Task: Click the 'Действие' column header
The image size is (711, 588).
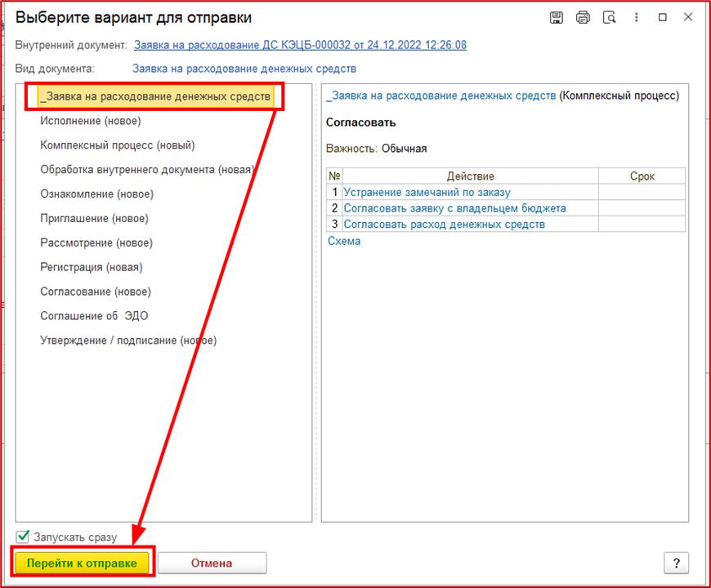Action: click(470, 176)
